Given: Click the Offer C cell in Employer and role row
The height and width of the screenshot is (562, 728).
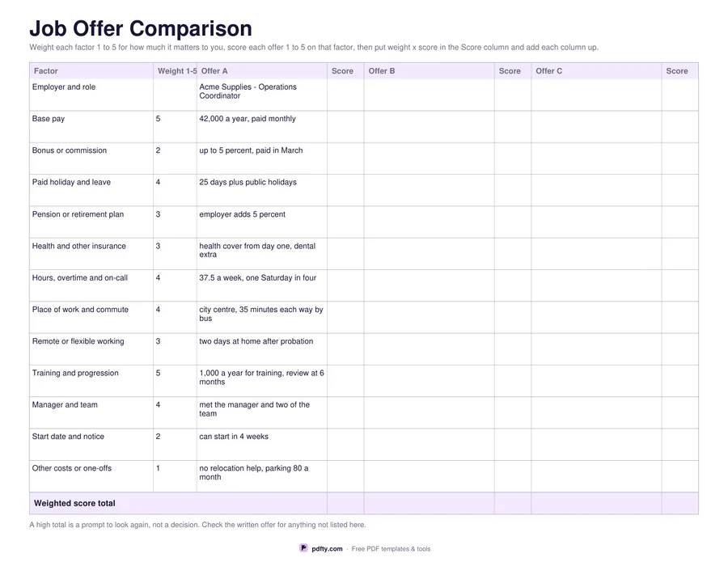Looking at the screenshot, I should coord(596,95).
